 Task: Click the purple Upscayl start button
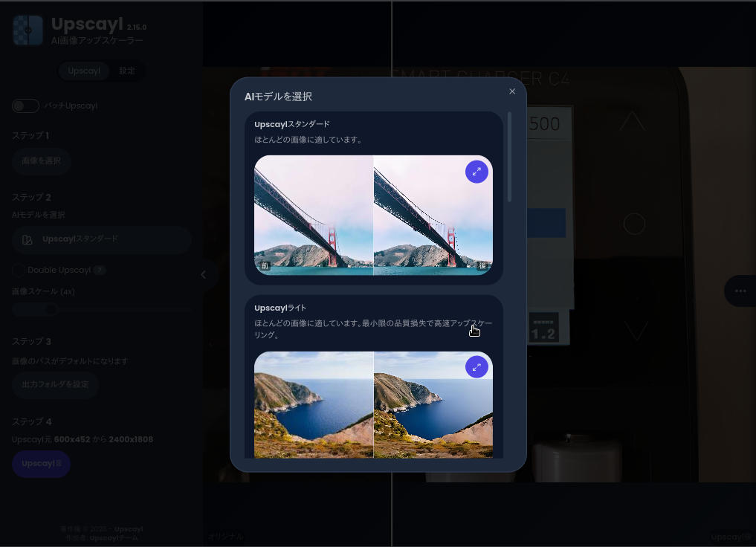pos(42,464)
